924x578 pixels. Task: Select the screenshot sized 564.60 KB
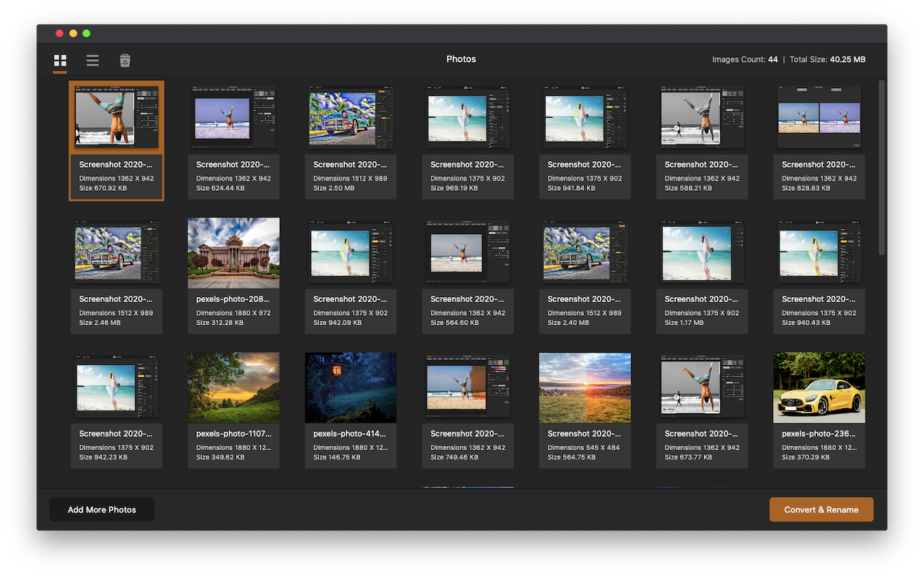point(468,253)
